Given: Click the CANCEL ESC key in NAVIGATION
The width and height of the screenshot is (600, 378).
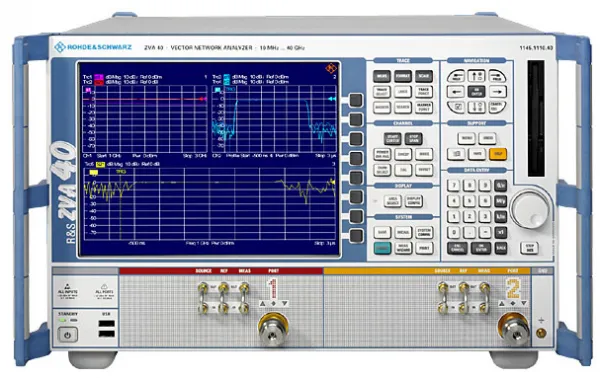Looking at the screenshot, I should tap(497, 107).
